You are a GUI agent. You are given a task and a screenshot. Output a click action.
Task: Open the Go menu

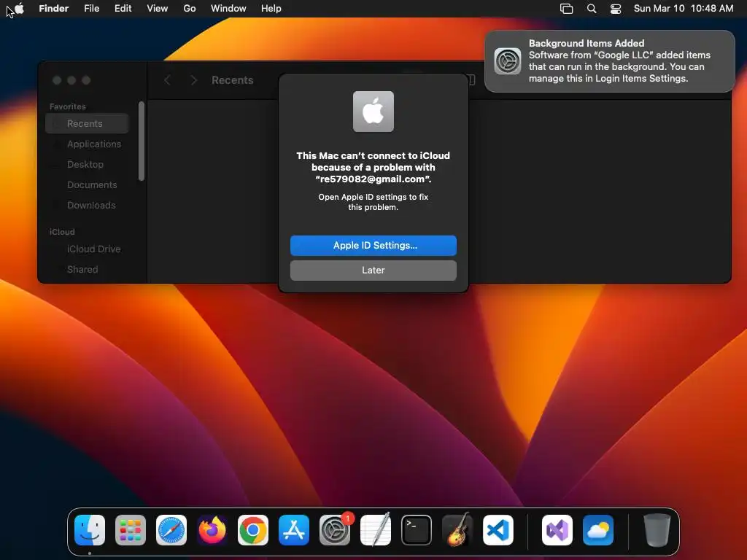(190, 9)
